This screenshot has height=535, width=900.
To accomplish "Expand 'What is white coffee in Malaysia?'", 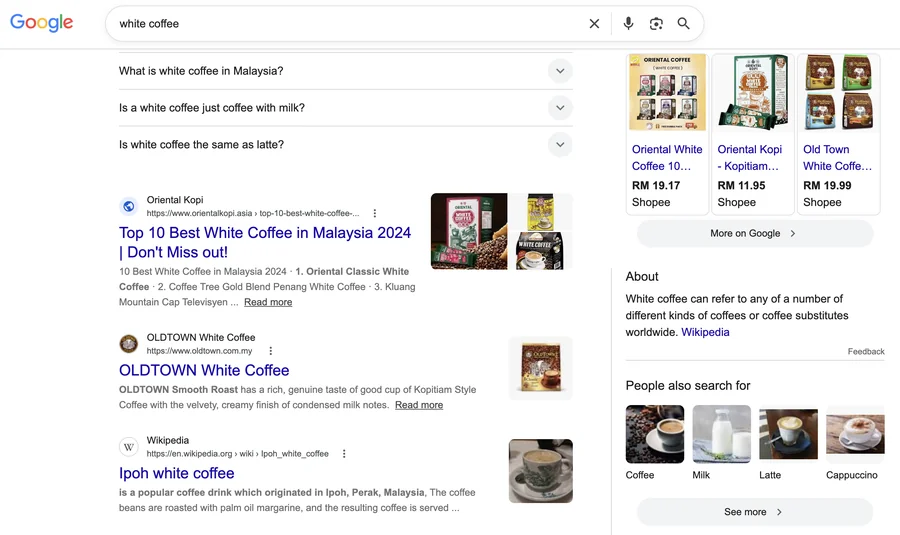I will [346, 71].
